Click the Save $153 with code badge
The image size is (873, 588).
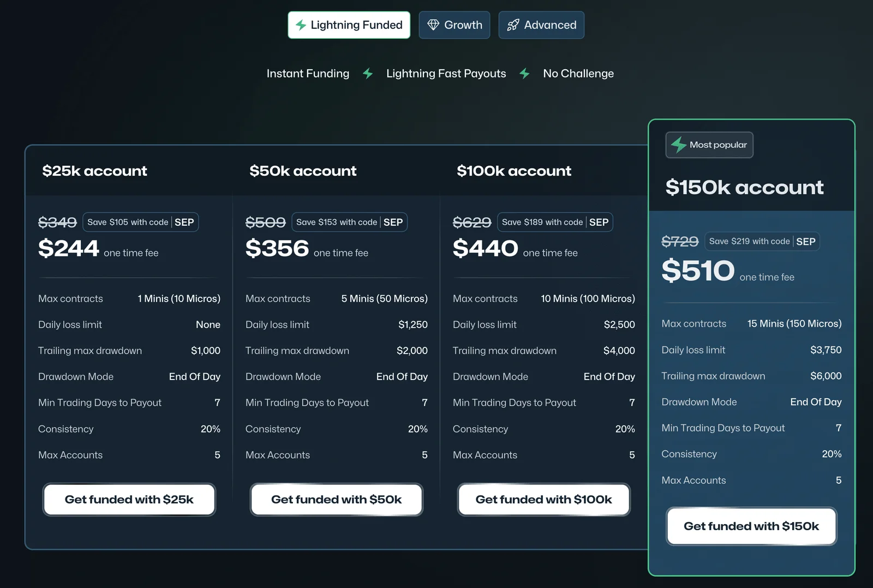(350, 222)
